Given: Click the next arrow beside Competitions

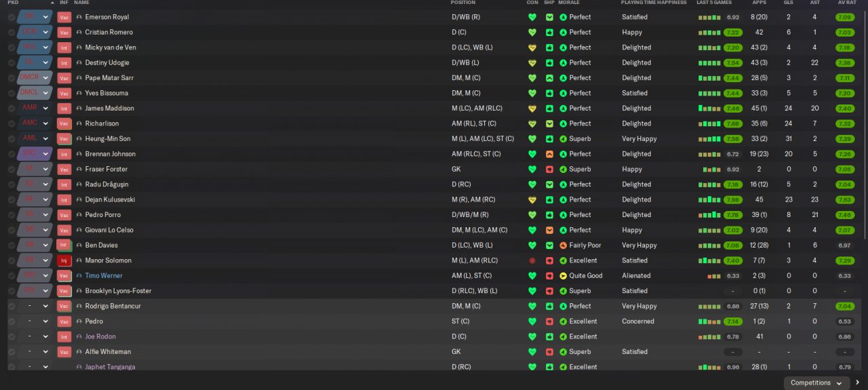Looking at the screenshot, I should pyautogui.click(x=857, y=383).
